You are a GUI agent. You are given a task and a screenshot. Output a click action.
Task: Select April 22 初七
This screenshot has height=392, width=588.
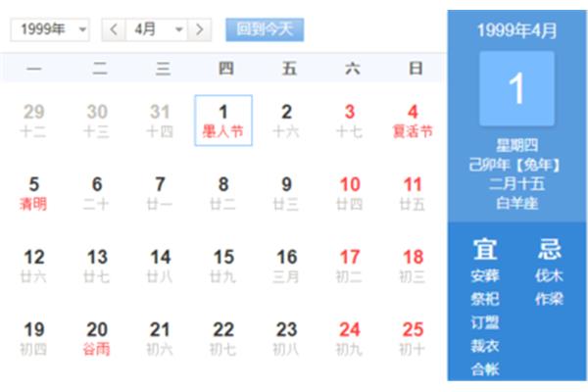223,339
